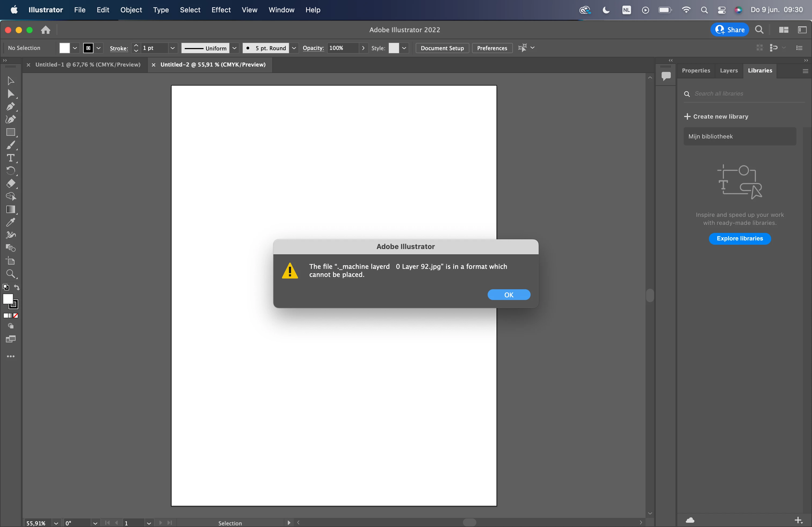Swap fill and stroke colors
The width and height of the screenshot is (812, 527).
[x=17, y=287]
